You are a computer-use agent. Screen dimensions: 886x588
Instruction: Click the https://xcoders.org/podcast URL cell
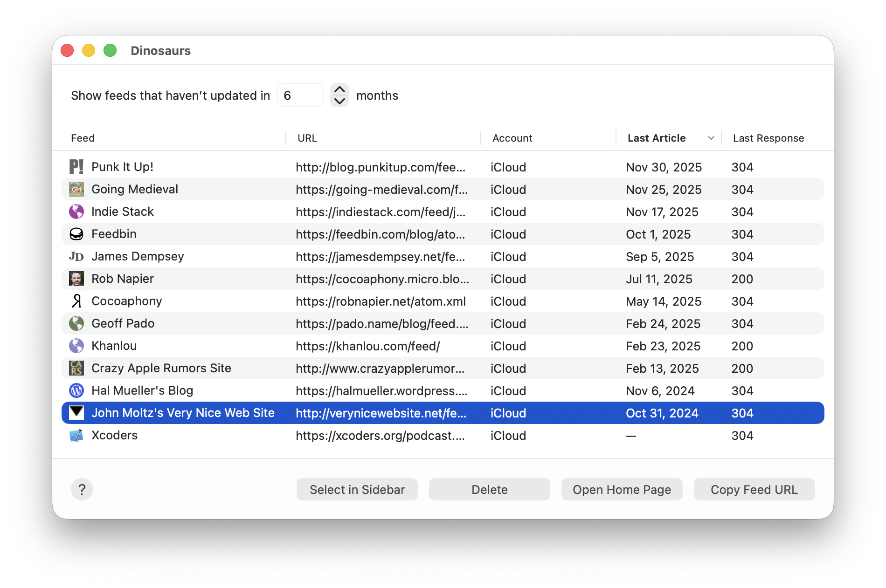pos(381,435)
